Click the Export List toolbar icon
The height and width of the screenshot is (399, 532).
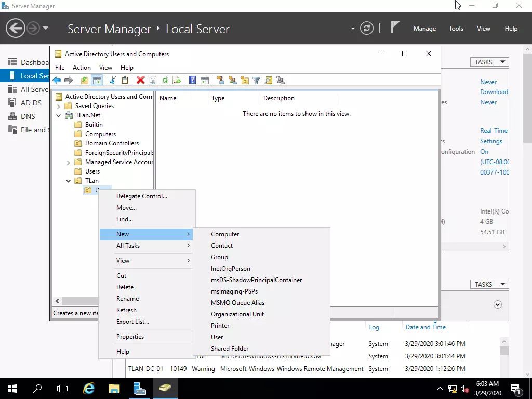[177, 81]
